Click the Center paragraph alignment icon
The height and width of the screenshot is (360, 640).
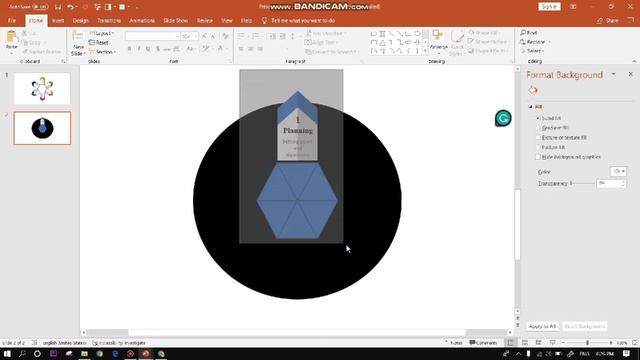click(251, 49)
